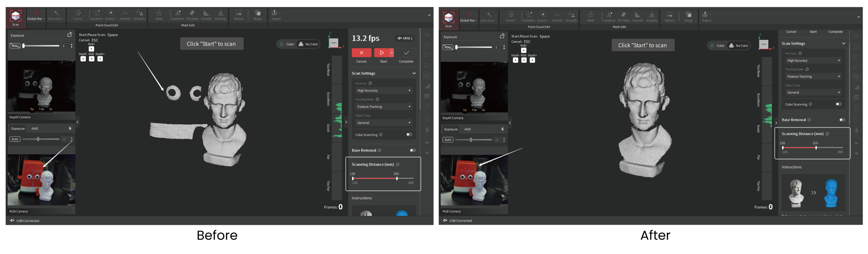Toggle Base Removal switch in After panel
The height and width of the screenshot is (254, 868).
tap(842, 120)
